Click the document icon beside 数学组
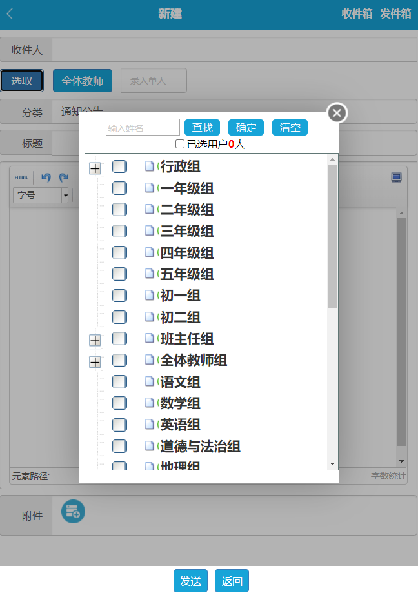418x595 pixels. [x=150, y=403]
